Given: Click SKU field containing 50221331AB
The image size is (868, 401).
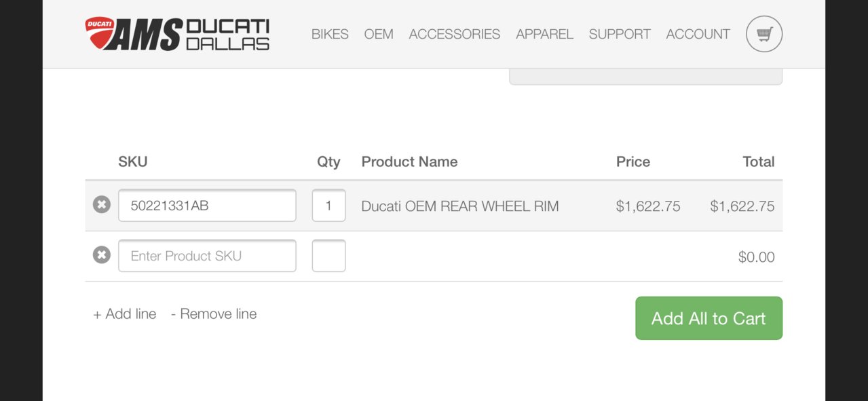Looking at the screenshot, I should 207,206.
